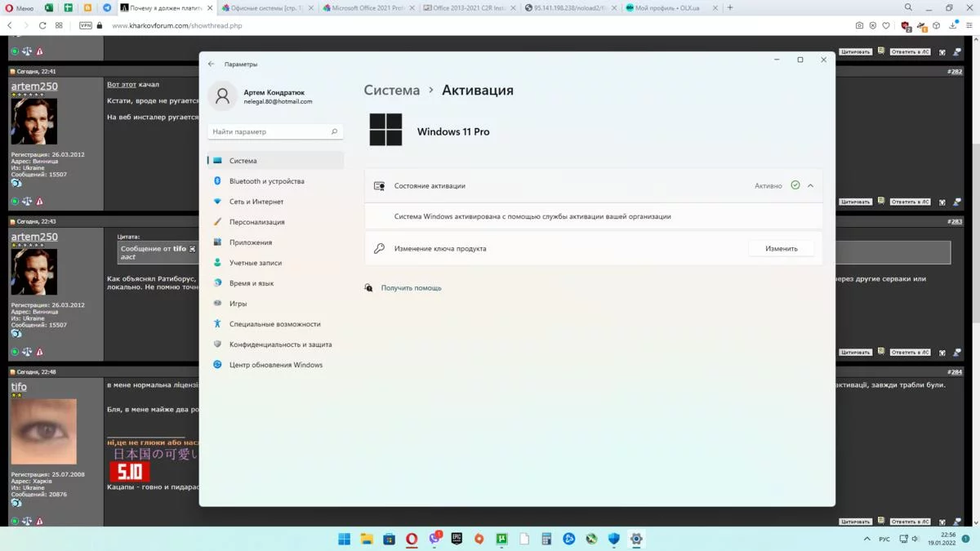The width and height of the screenshot is (980, 551).
Task: Click the Вот этот link in post #282
Action: pos(122,85)
